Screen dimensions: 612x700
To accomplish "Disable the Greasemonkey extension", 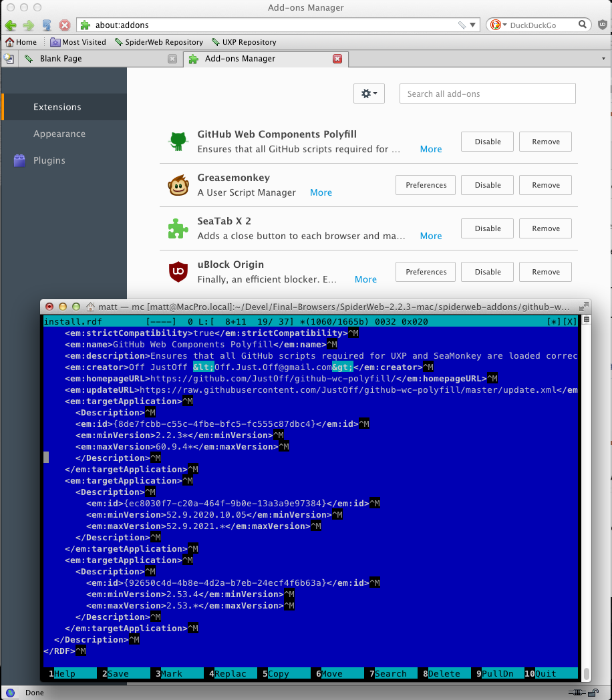I will tap(488, 185).
